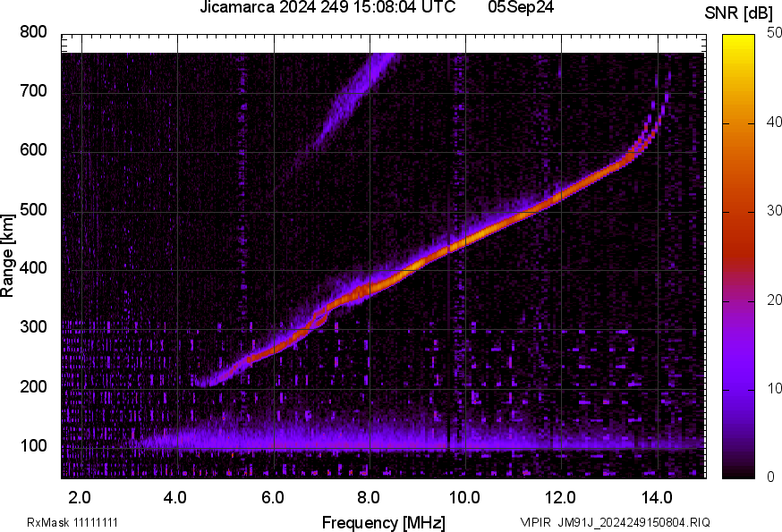Click the 'Frequency [MHz]' axis label
The width and height of the screenshot is (782, 532).
click(384, 523)
